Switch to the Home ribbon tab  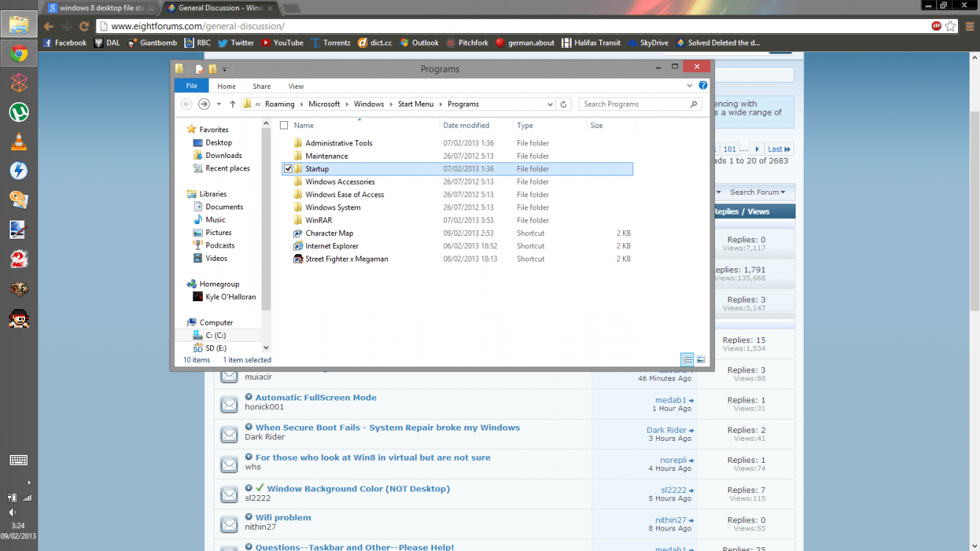pyautogui.click(x=226, y=86)
